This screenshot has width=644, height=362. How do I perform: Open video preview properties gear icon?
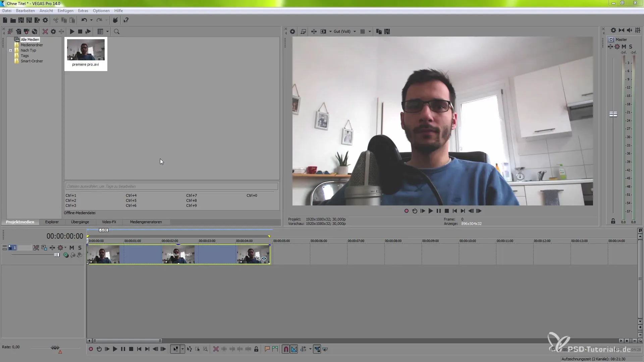[292, 32]
